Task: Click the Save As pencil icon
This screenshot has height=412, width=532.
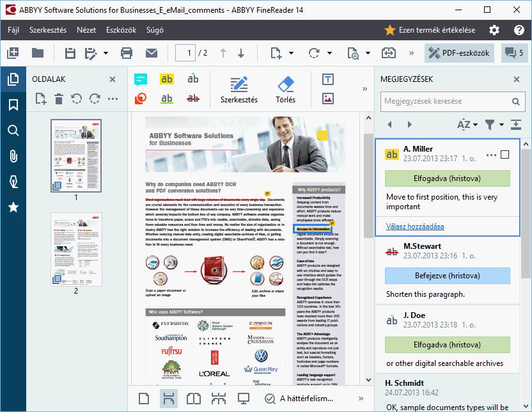Action: coord(91,53)
